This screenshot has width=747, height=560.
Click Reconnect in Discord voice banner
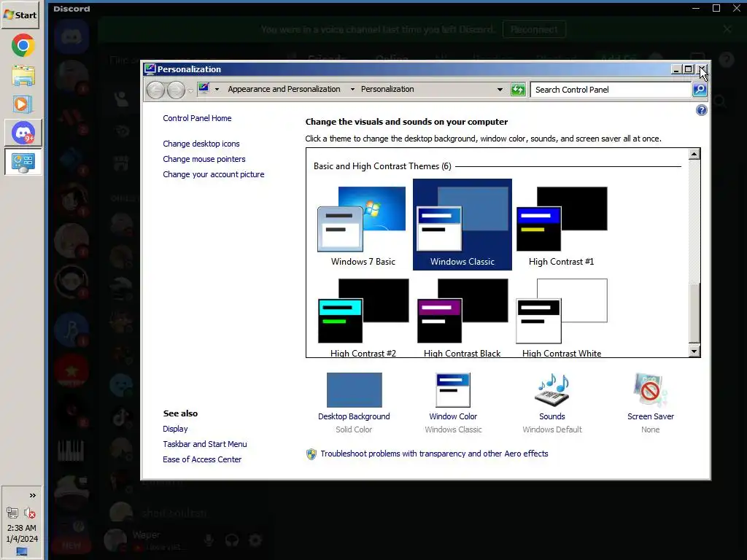pyautogui.click(x=534, y=29)
